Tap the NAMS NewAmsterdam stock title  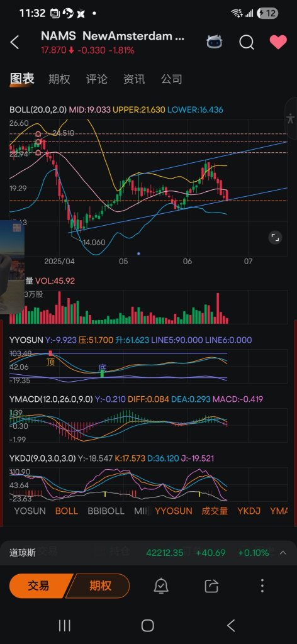pos(113,36)
